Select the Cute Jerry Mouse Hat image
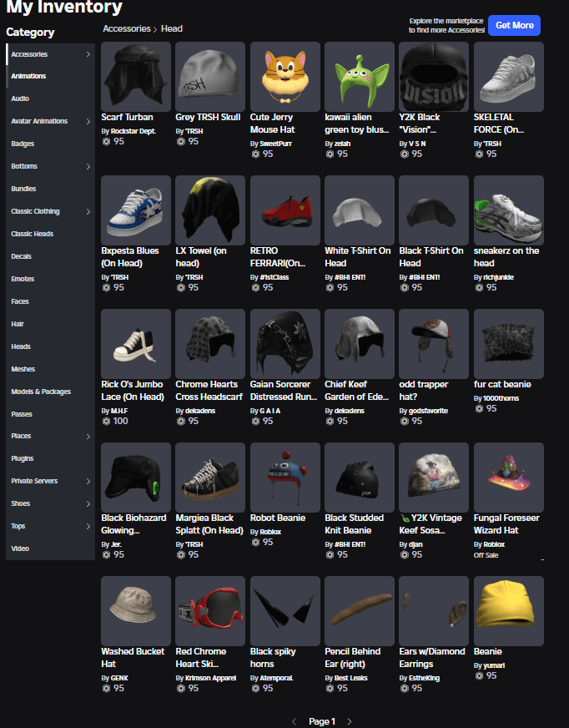 pos(284,77)
